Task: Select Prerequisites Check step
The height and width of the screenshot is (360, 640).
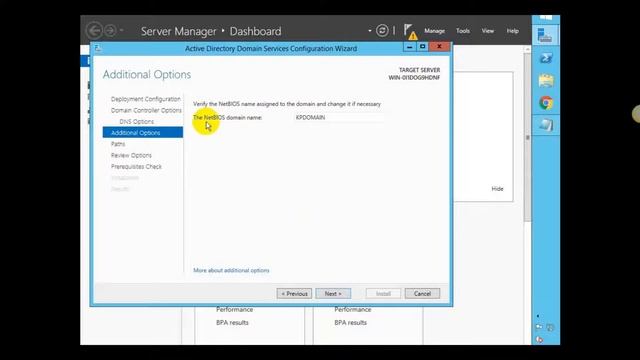Action: [136, 167]
